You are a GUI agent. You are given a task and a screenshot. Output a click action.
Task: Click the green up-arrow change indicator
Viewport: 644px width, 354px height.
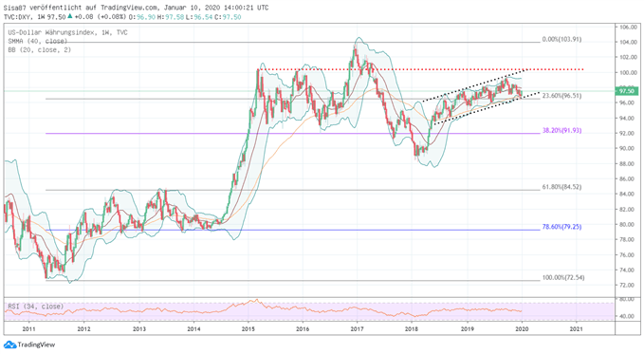click(x=70, y=16)
